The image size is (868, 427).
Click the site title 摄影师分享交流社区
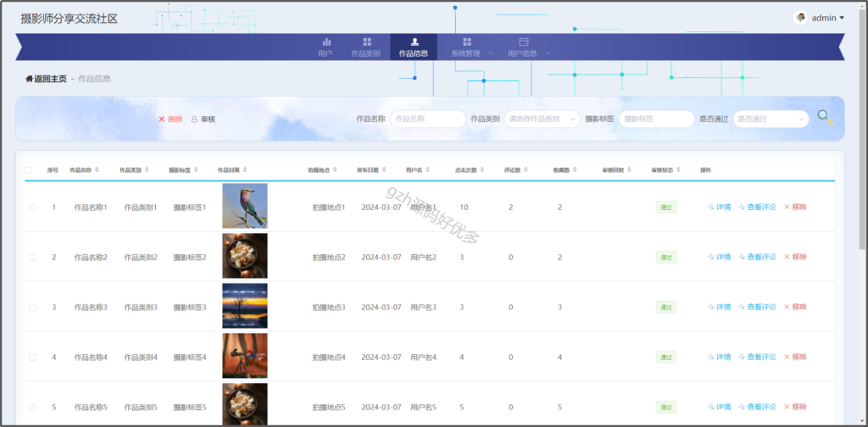coord(70,19)
